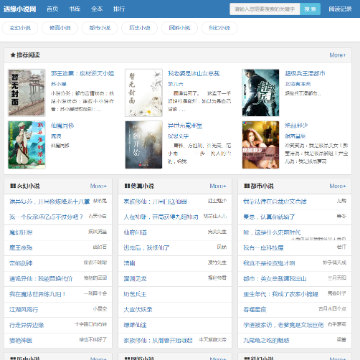Open the grey misty figure book cover

[x=144, y=145]
